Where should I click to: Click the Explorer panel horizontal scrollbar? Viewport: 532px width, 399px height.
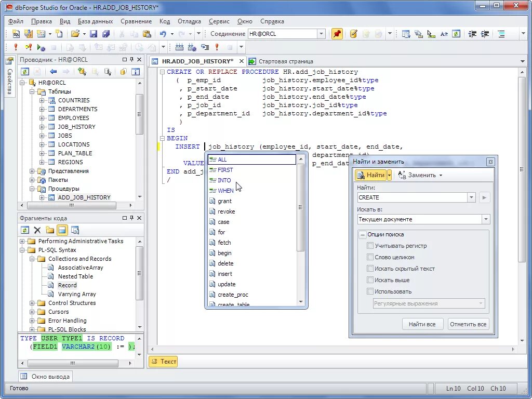tap(71, 206)
